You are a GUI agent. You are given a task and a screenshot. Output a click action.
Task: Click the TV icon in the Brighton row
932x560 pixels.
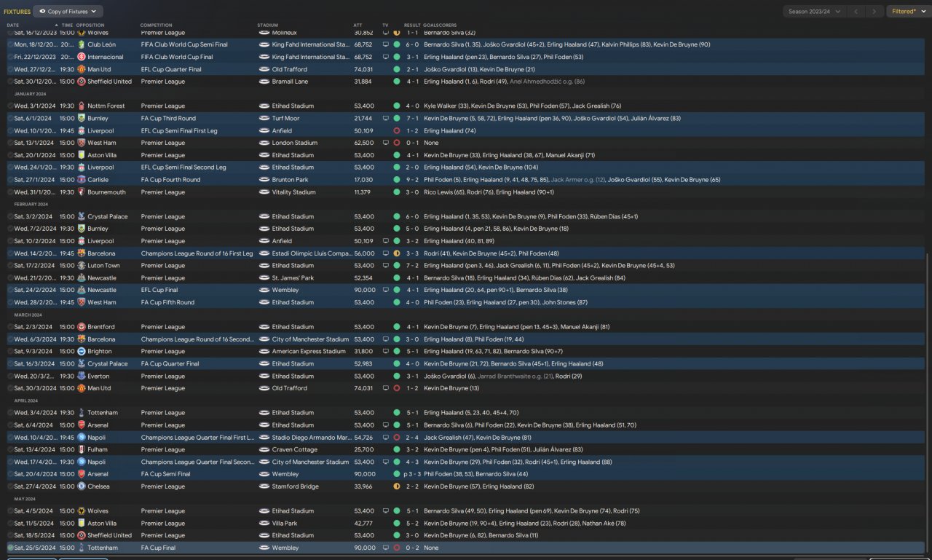pyautogui.click(x=386, y=352)
